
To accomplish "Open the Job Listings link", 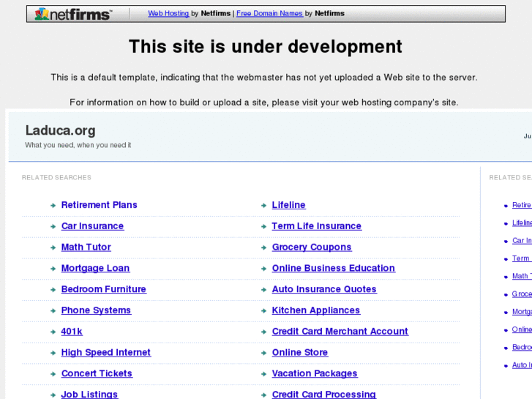I will [x=89, y=395].
